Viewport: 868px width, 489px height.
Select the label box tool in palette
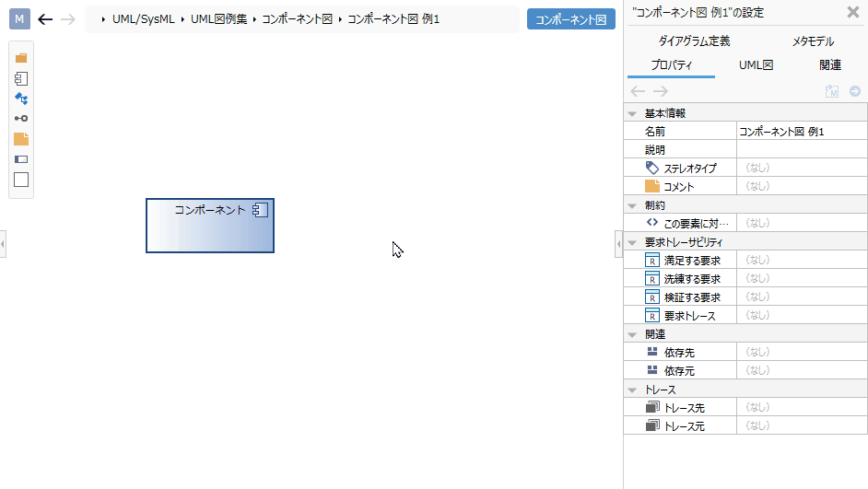(21, 159)
